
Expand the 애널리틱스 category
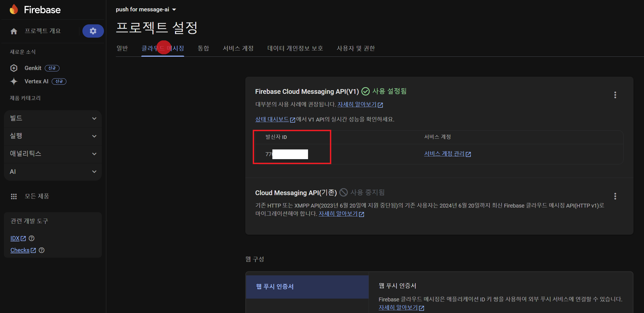coord(53,154)
